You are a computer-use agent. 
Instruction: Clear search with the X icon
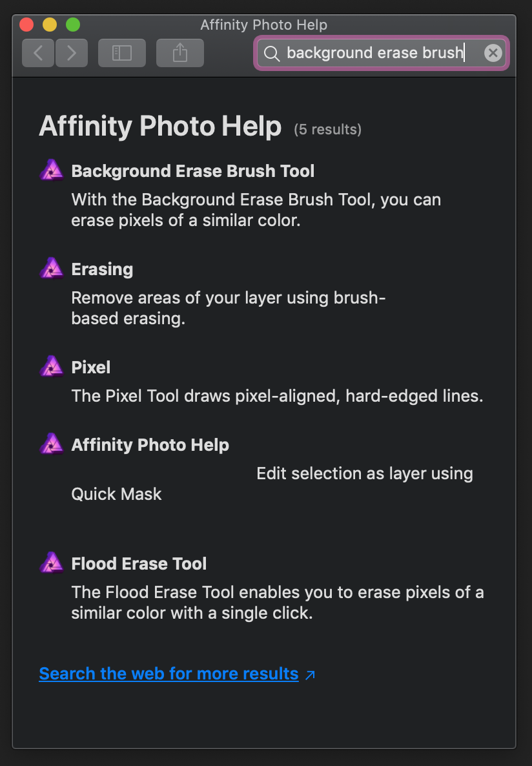click(493, 53)
